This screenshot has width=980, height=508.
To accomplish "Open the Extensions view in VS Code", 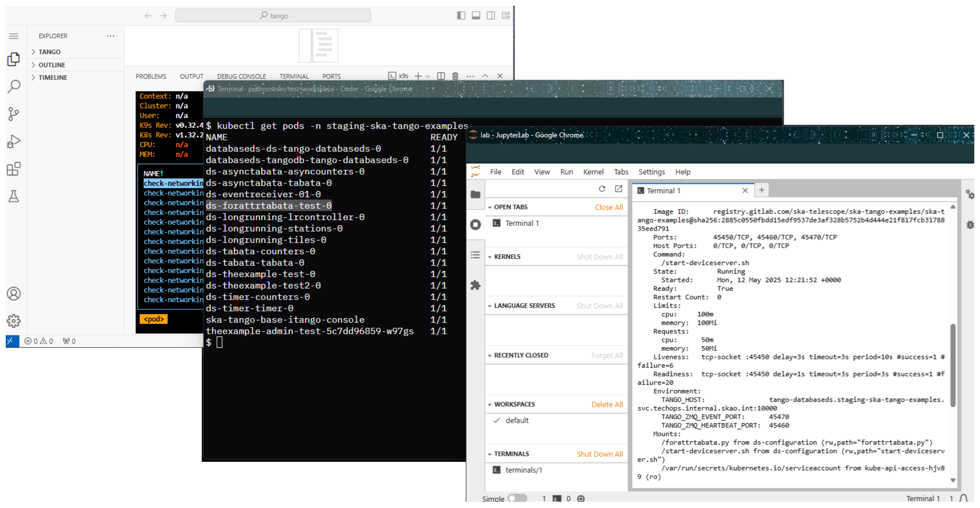I will point(14,169).
